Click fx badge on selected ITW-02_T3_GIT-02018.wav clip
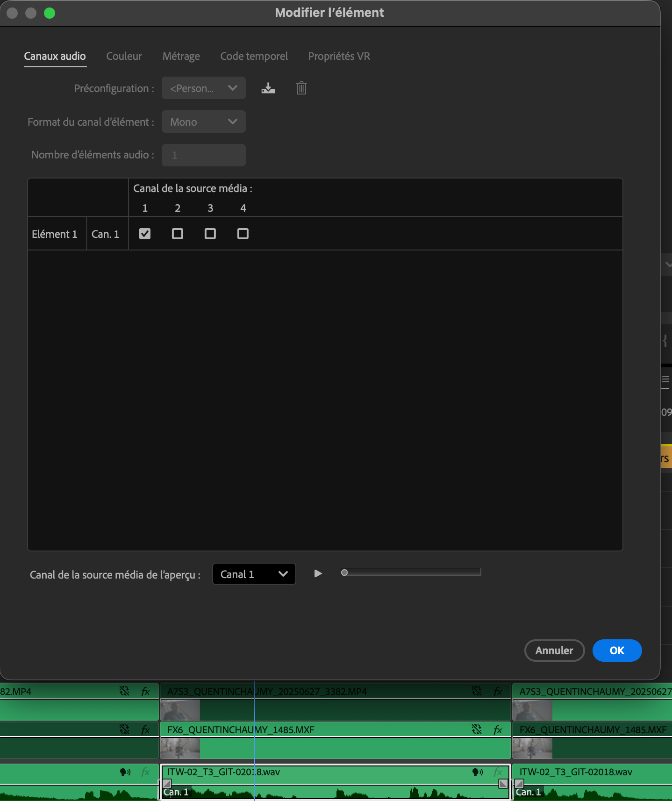 tap(498, 772)
